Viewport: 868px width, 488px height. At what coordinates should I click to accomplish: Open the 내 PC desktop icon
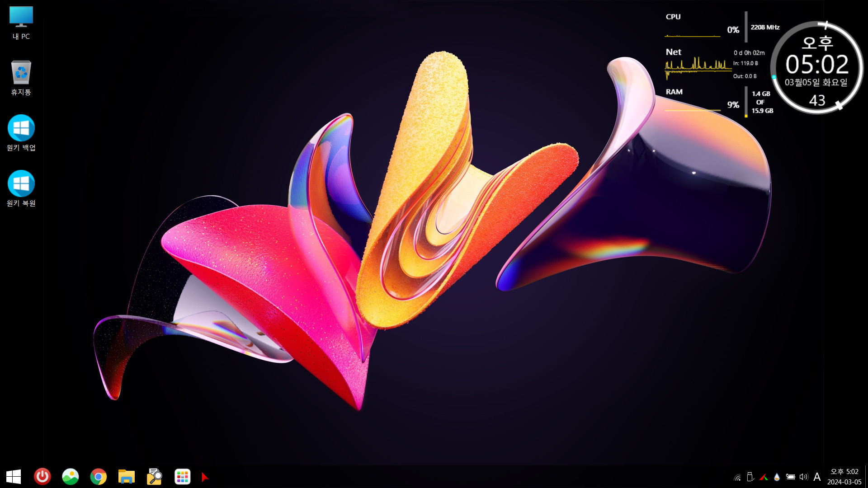pos(21,23)
